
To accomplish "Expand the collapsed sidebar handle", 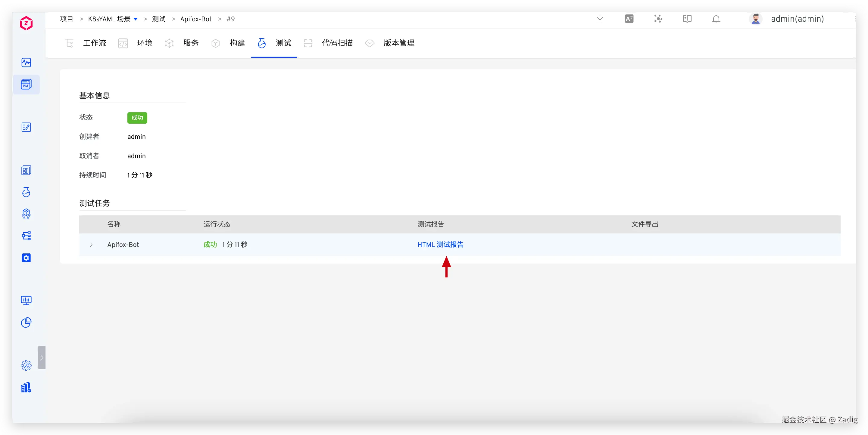I will tap(42, 358).
